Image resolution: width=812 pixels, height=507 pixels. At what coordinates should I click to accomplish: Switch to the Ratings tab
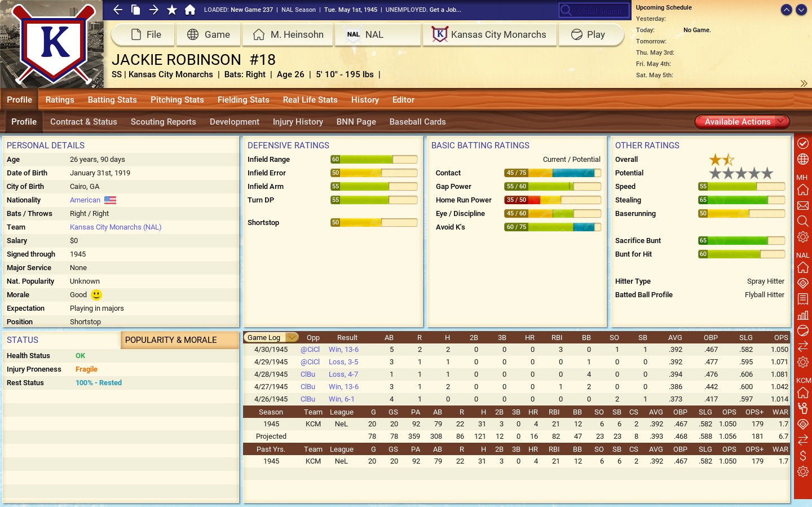(x=59, y=100)
